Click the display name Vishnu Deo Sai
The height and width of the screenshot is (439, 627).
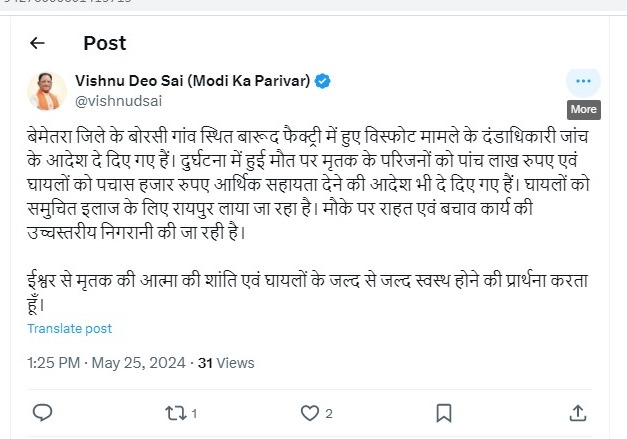[x=192, y=80]
